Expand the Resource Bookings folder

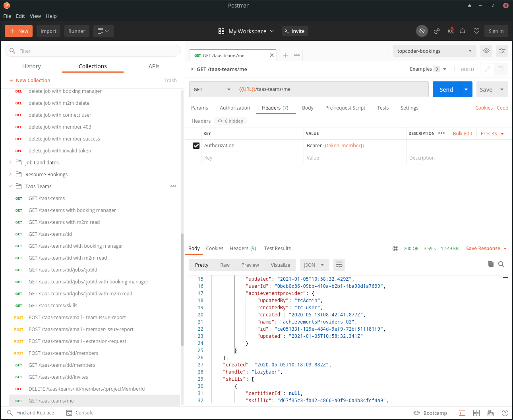click(10, 174)
